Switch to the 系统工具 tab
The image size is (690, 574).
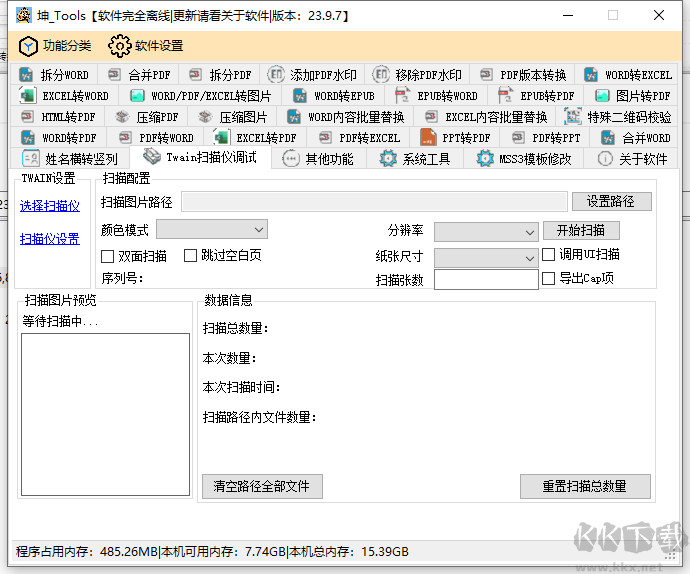pos(415,159)
